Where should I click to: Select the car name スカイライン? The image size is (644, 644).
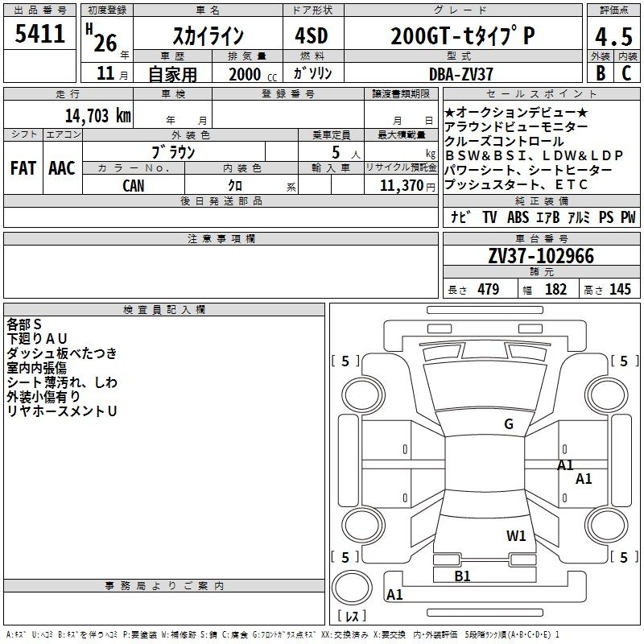[208, 35]
